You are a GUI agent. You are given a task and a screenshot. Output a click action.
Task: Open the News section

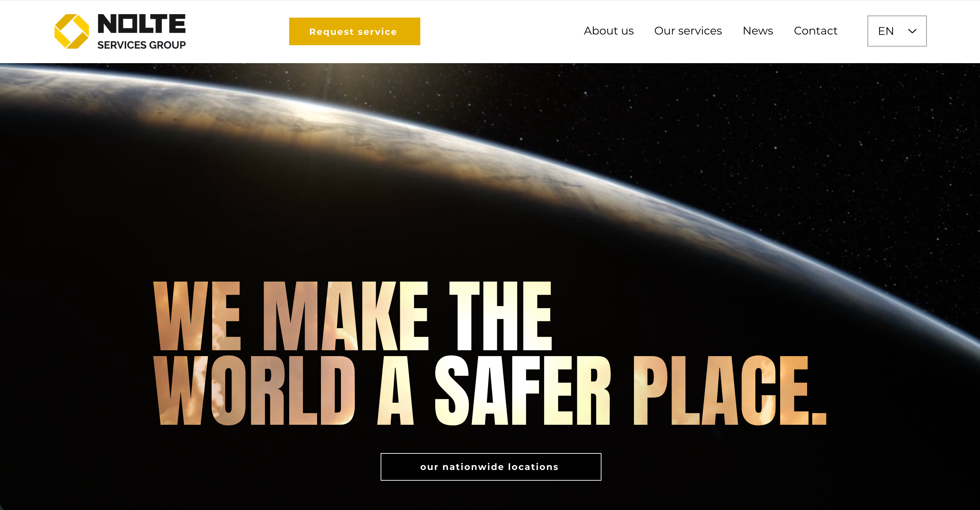pos(757,31)
